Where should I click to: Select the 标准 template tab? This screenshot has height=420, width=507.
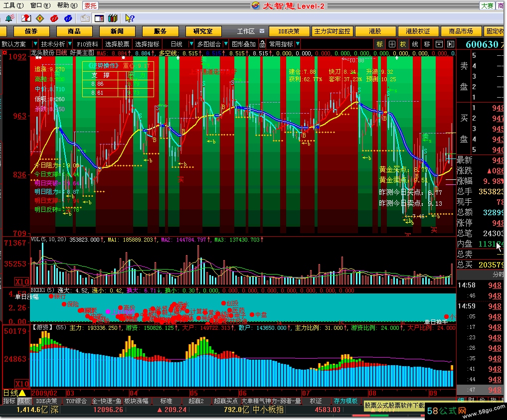click(166, 401)
